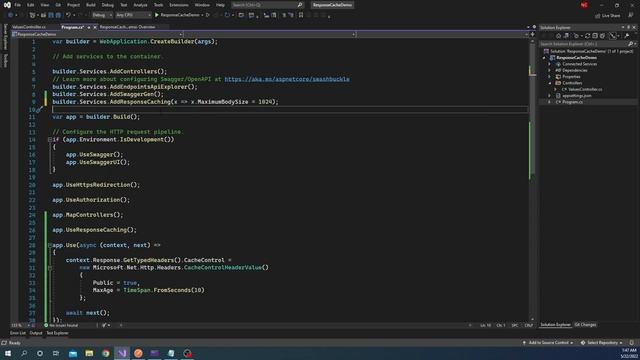Screen dimensions: 640x360
Task: Open the Extensions menu
Action: point(179,5)
